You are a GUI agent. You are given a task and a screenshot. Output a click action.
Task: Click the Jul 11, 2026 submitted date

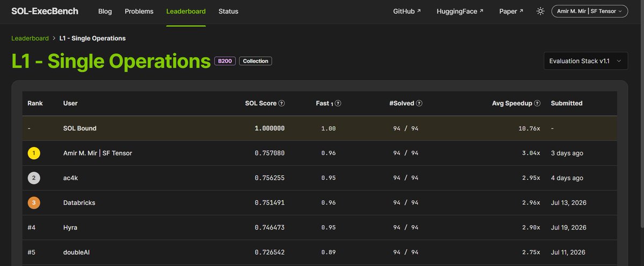pyautogui.click(x=568, y=252)
